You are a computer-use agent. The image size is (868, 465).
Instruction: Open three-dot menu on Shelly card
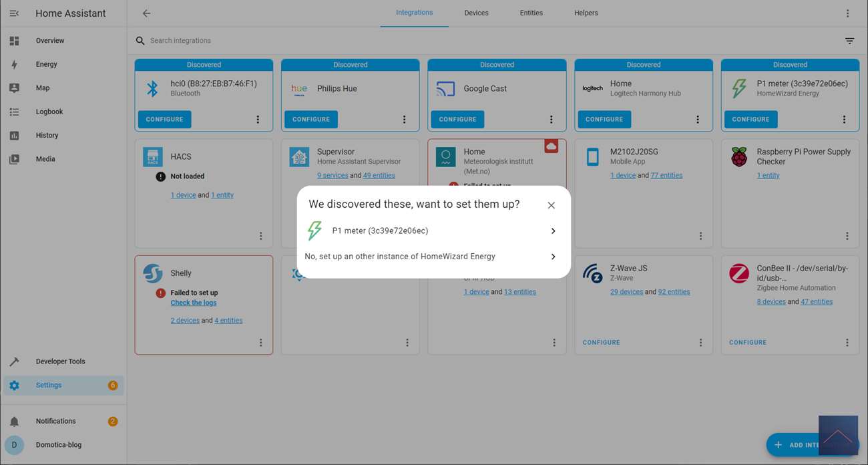pos(260,343)
